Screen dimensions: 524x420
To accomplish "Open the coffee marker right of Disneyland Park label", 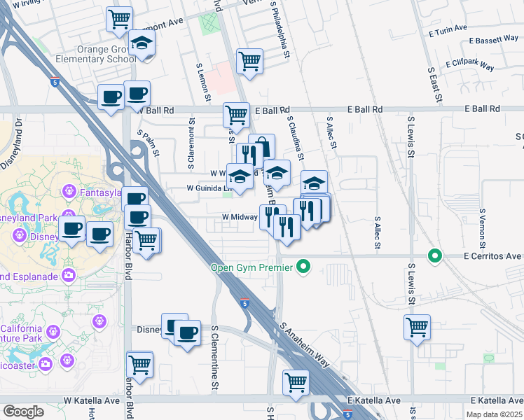I will [71, 230].
